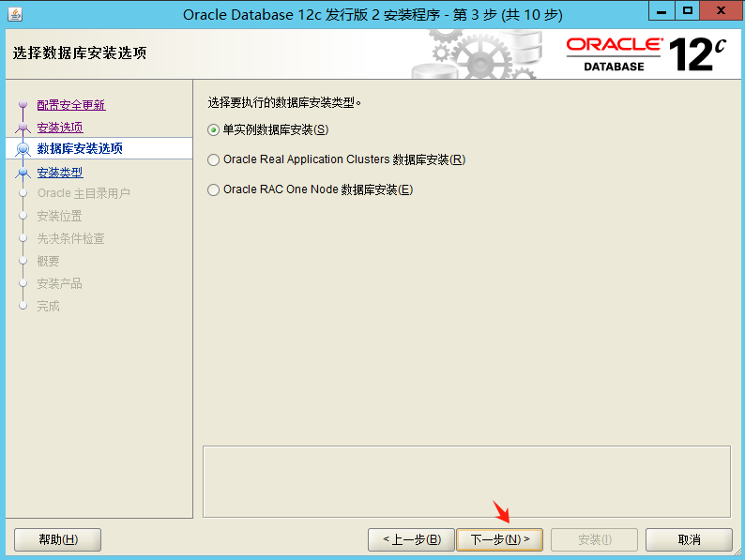Viewport: 745px width, 560px height.
Task: Click the 安装类型 step marker icon
Action: pos(23,173)
